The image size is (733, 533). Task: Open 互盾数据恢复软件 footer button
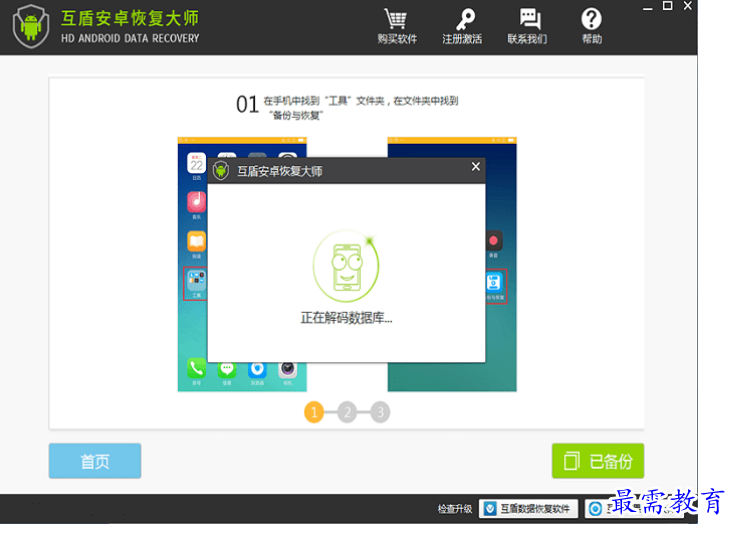pos(528,509)
